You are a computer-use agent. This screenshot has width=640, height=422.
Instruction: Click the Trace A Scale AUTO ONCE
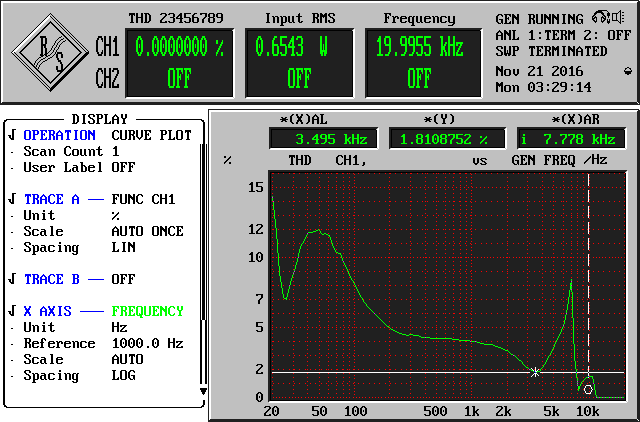[x=147, y=231]
